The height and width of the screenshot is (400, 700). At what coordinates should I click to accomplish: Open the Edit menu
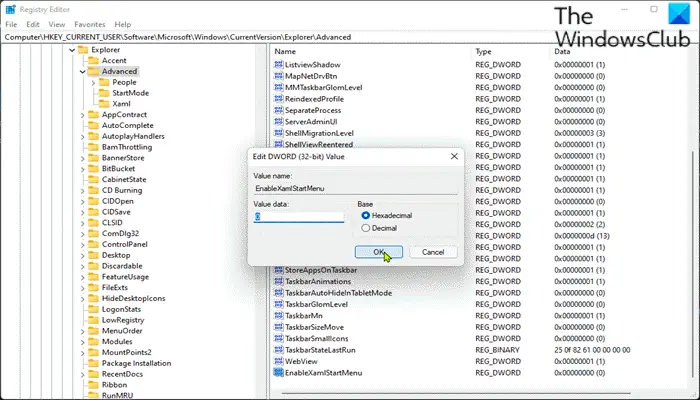tap(33, 25)
